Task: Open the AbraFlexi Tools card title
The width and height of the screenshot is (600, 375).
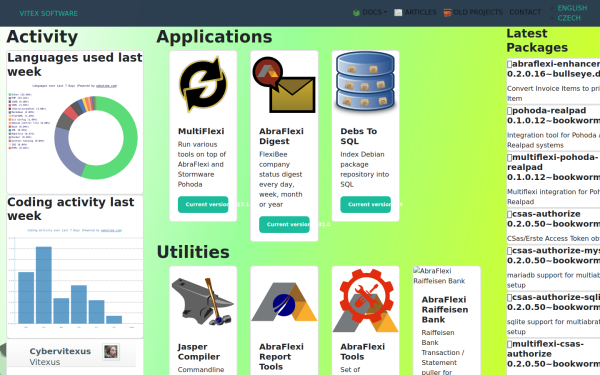Action: pos(362,352)
